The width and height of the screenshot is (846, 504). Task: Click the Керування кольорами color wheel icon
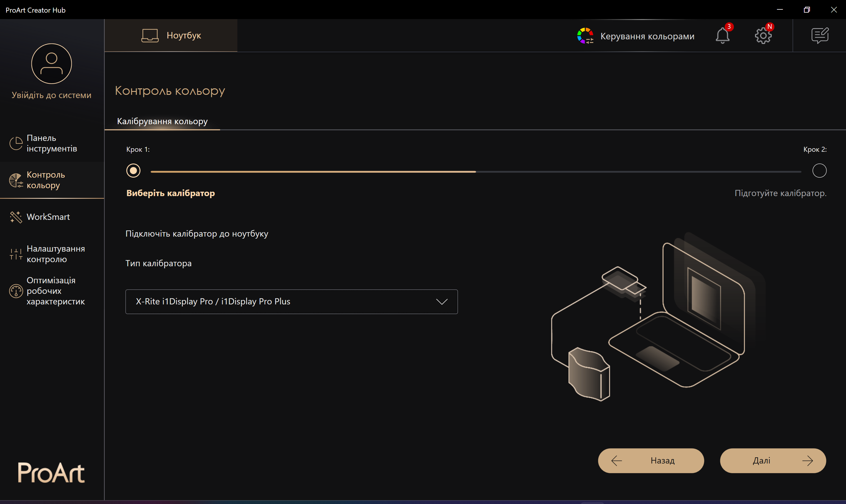585,35
